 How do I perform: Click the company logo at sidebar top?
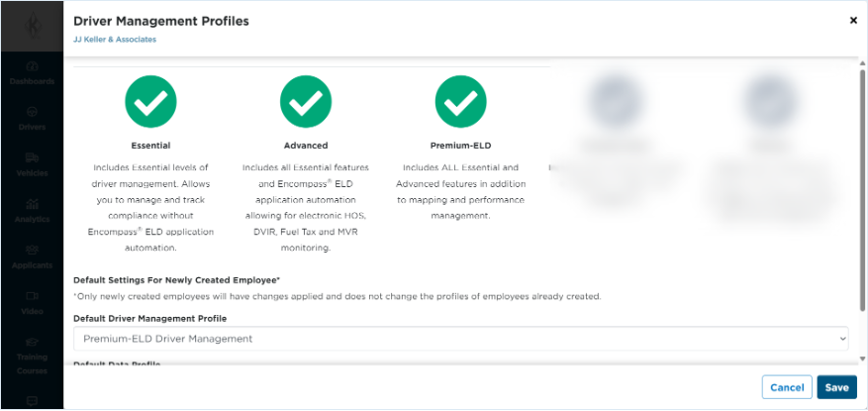pyautogui.click(x=32, y=26)
